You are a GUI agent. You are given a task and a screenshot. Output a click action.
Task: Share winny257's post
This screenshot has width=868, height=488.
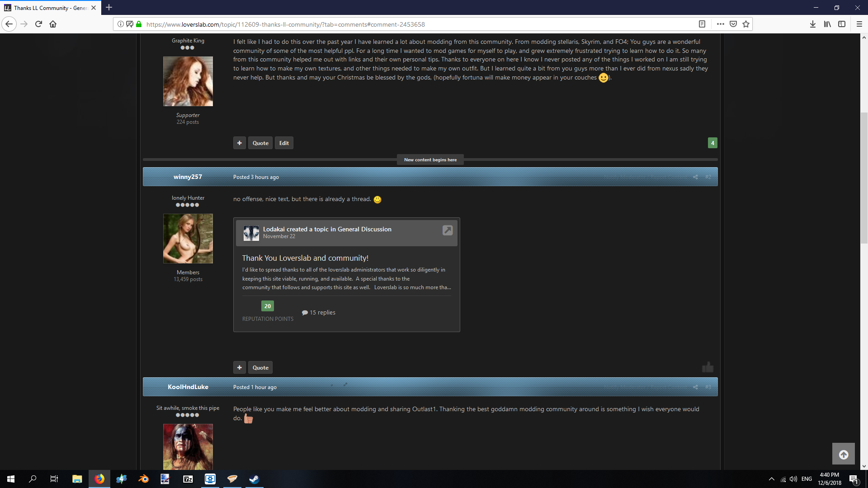pos(695,177)
